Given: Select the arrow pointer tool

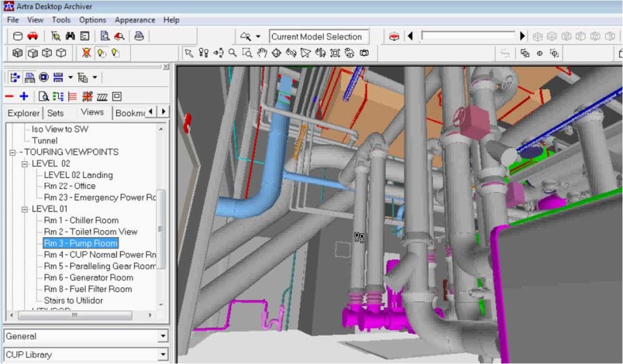Looking at the screenshot, I should (x=189, y=53).
